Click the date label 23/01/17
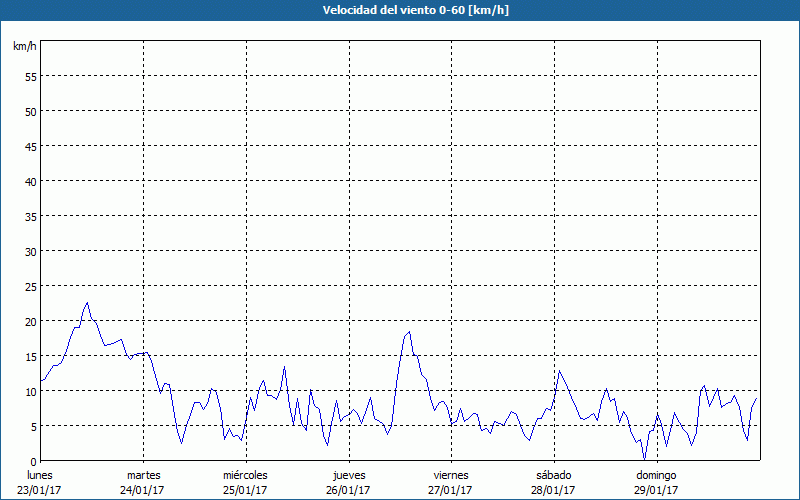This screenshot has height=500, width=800. pyautogui.click(x=41, y=490)
